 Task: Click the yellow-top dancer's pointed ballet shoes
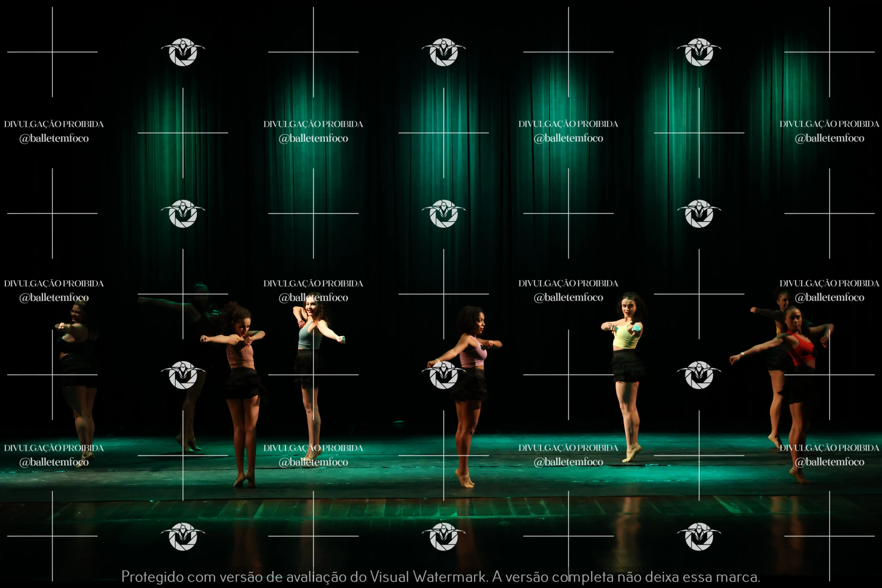point(632,453)
